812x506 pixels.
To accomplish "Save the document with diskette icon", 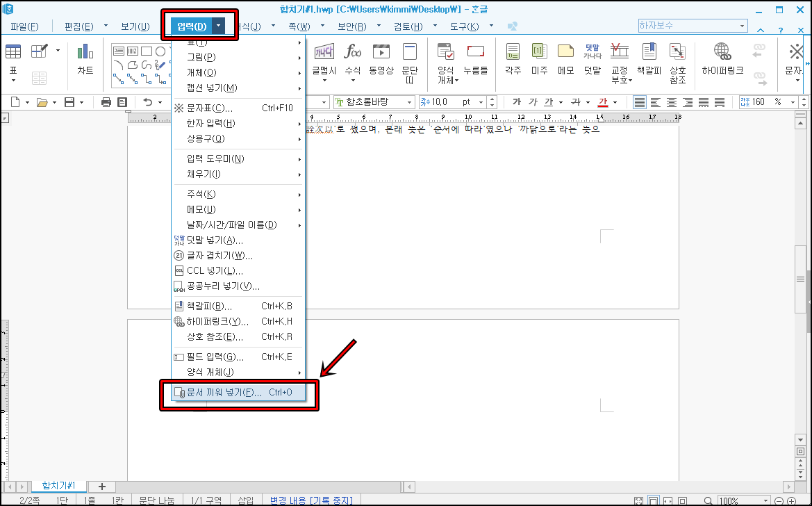I will (x=69, y=102).
